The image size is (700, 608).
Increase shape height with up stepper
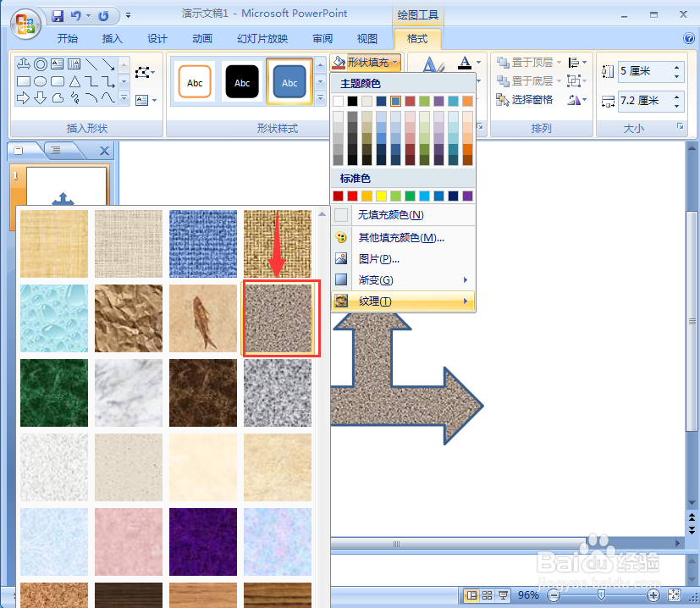(x=677, y=67)
